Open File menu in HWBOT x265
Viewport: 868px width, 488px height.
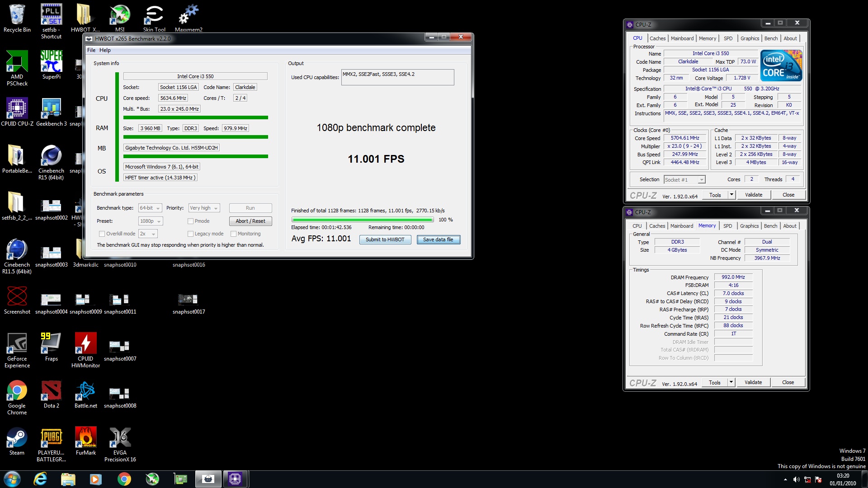click(91, 50)
